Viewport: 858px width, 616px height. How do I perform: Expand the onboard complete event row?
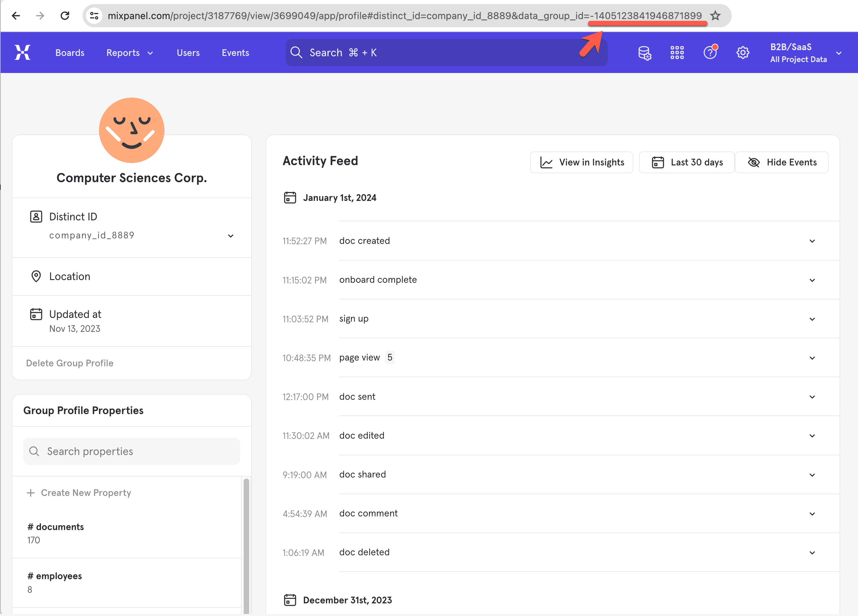click(812, 280)
